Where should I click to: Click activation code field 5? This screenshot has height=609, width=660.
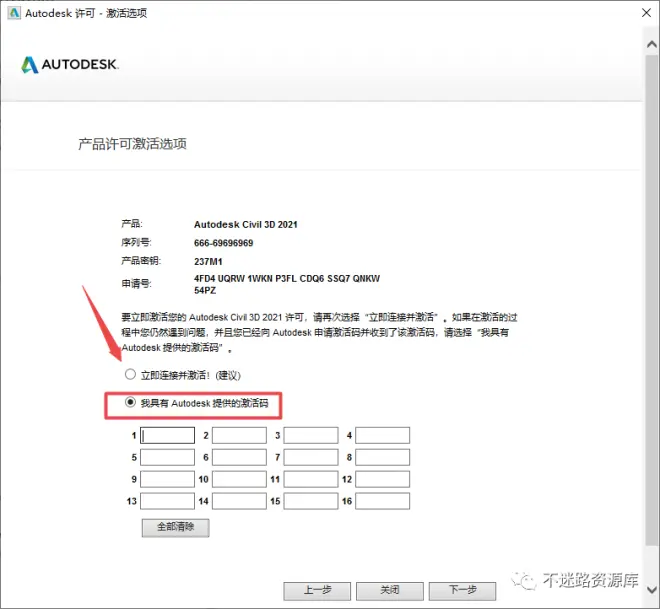pyautogui.click(x=168, y=457)
